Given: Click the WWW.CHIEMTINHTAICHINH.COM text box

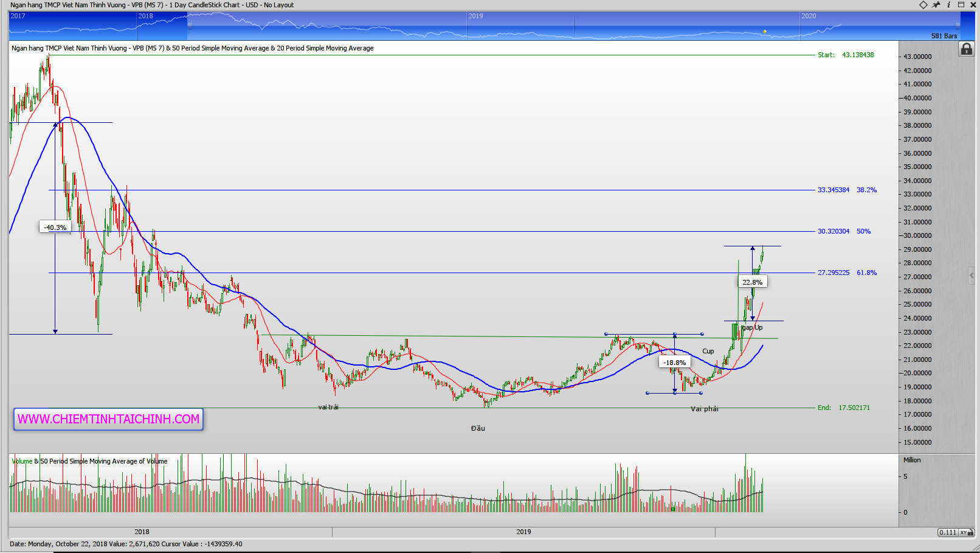Looking at the screenshot, I should tap(108, 419).
